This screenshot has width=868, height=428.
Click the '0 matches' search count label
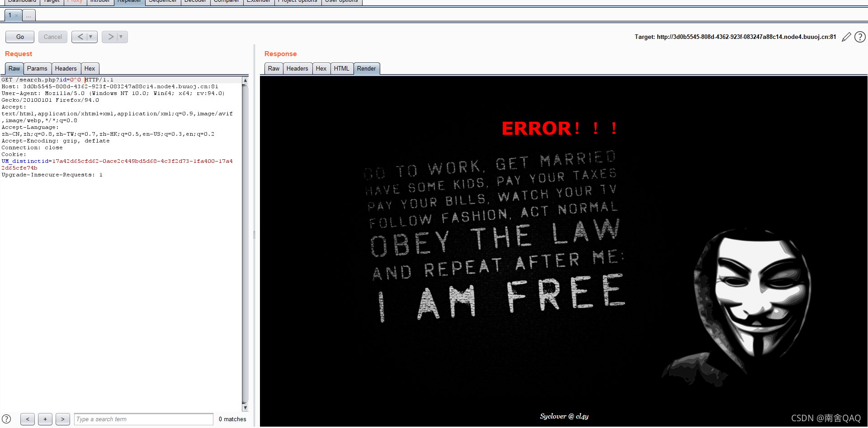(x=232, y=419)
